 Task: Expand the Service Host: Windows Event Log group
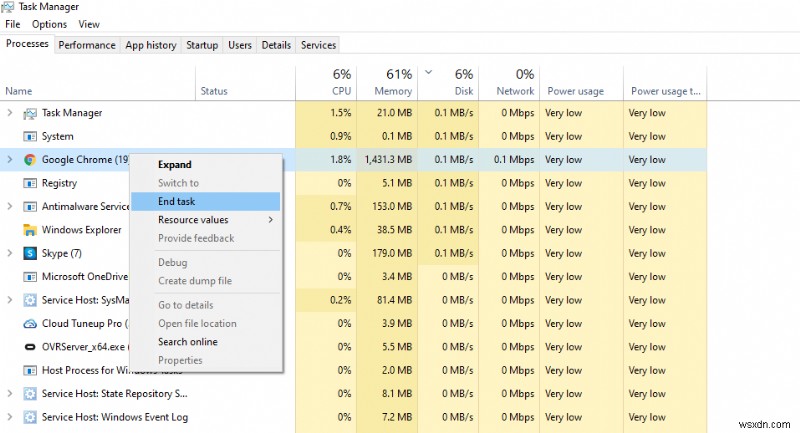click(x=10, y=417)
